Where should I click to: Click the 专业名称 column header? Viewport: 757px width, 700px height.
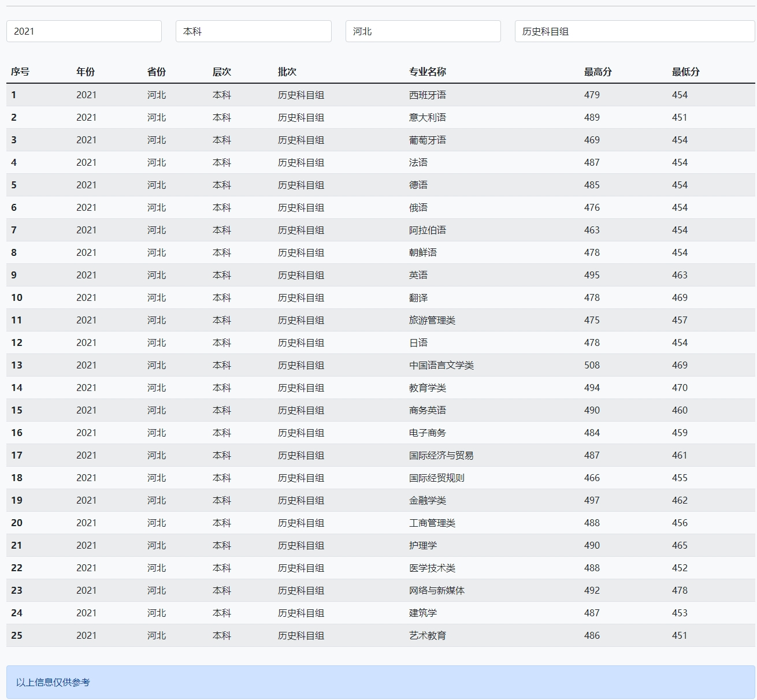tap(428, 72)
